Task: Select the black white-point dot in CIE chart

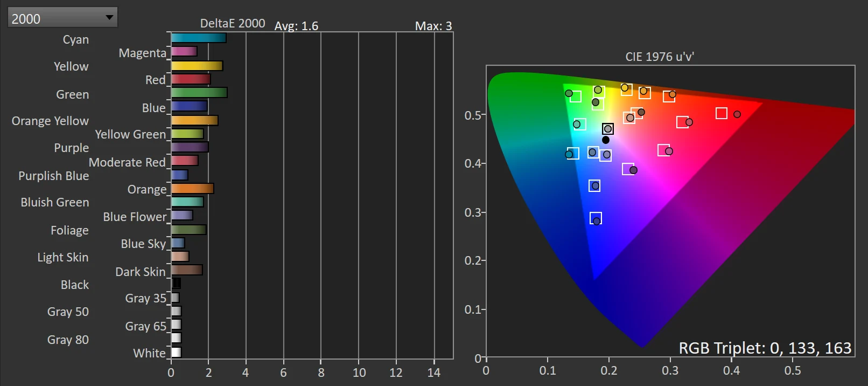Action: pyautogui.click(x=606, y=140)
